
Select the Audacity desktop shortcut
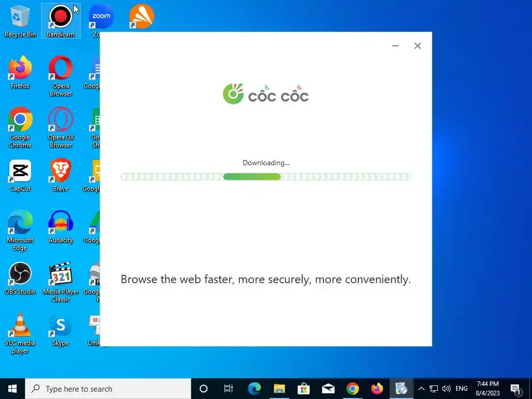(x=60, y=227)
